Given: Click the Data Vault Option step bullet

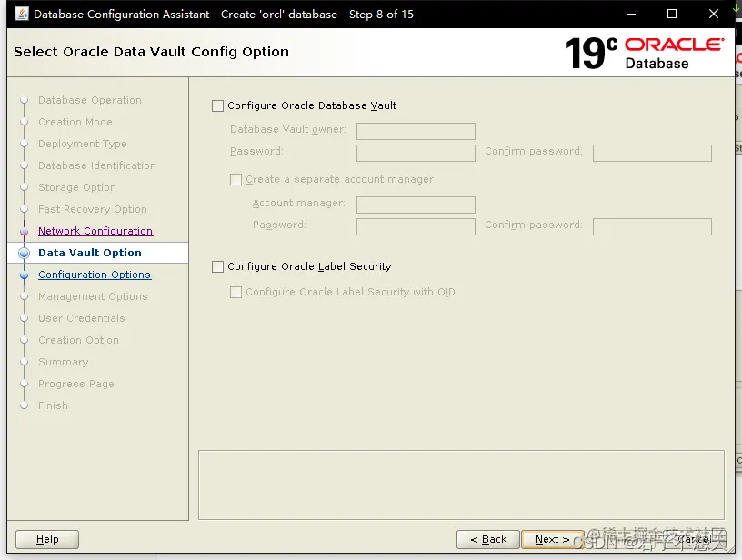Looking at the screenshot, I should tap(25, 253).
